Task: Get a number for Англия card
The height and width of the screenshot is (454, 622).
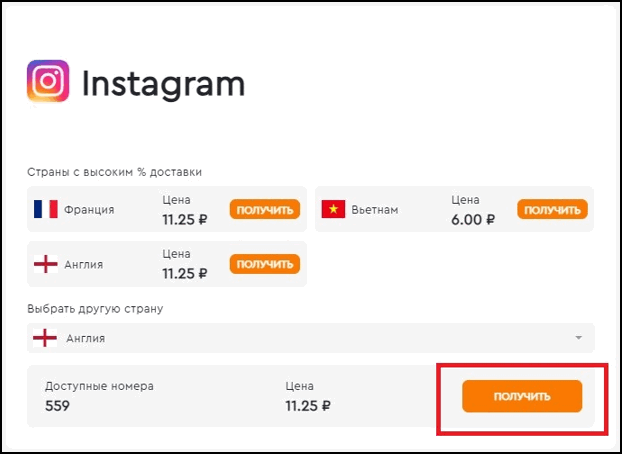Action: tap(265, 264)
